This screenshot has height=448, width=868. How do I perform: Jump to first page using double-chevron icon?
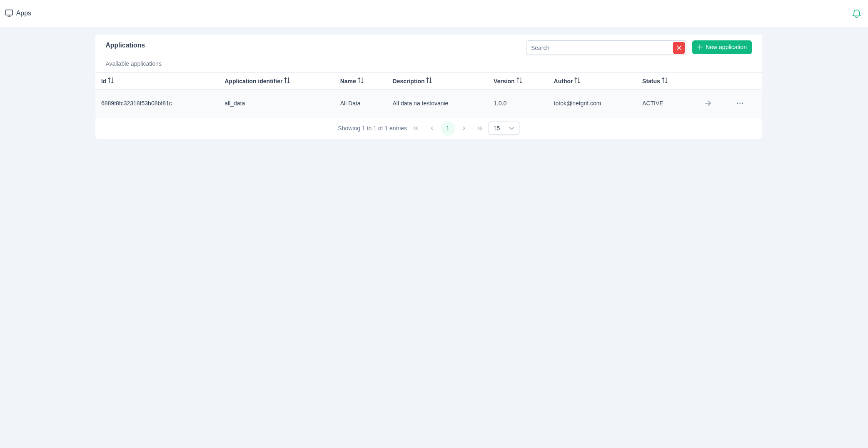[x=416, y=128]
